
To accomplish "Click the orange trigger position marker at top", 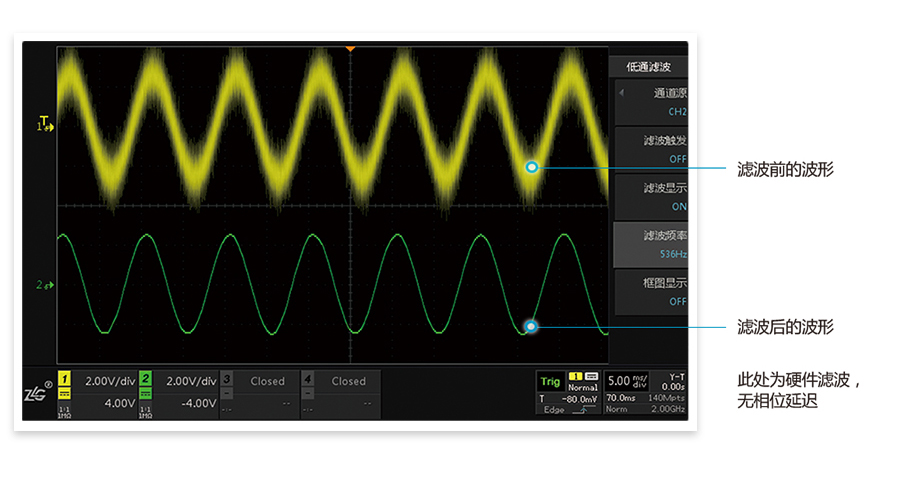I will 350,49.
